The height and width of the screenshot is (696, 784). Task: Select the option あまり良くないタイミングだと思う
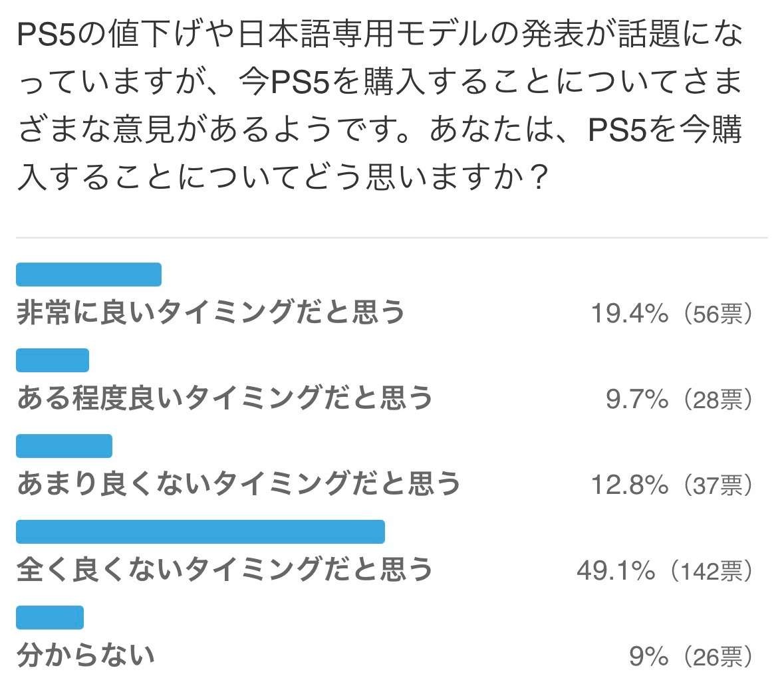(x=238, y=484)
